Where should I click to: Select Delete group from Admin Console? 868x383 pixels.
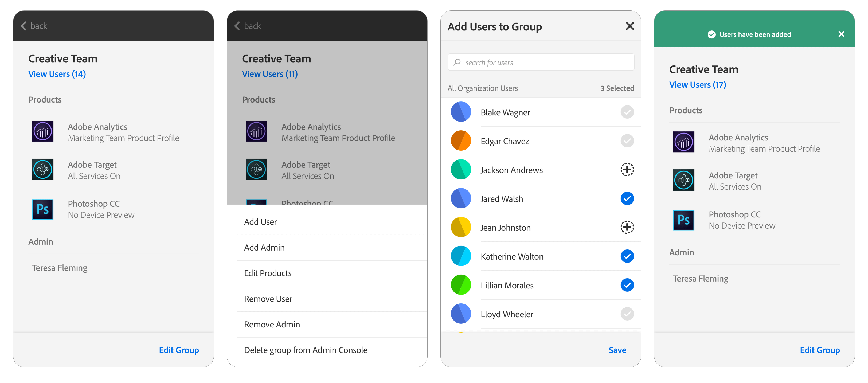tap(305, 350)
